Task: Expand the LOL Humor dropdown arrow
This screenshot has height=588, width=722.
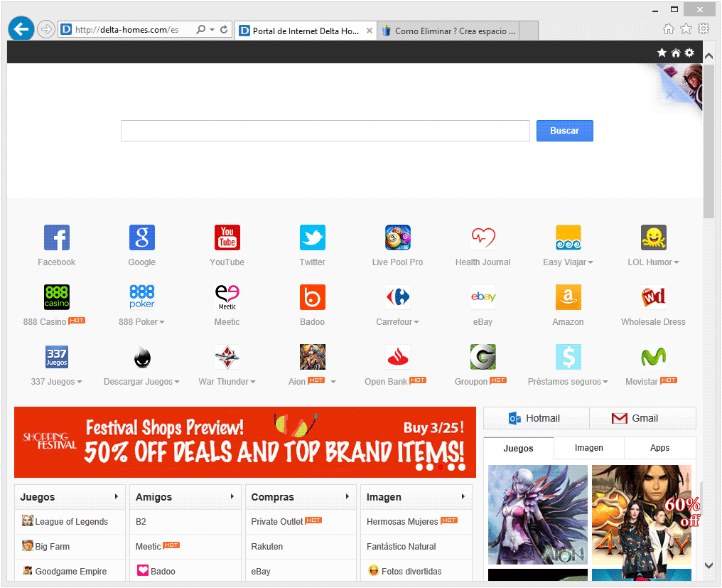Action: point(677,262)
